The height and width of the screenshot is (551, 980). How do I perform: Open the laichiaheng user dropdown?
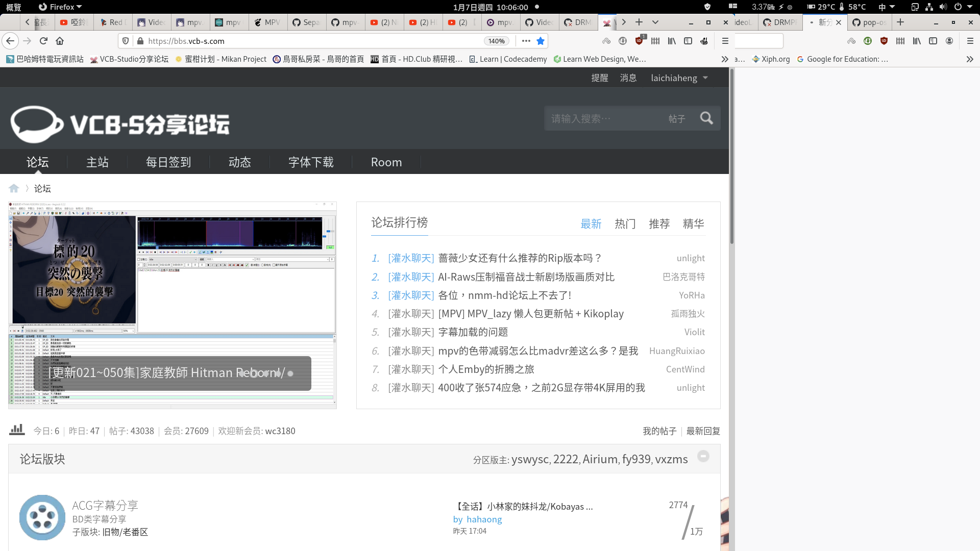[x=679, y=78]
